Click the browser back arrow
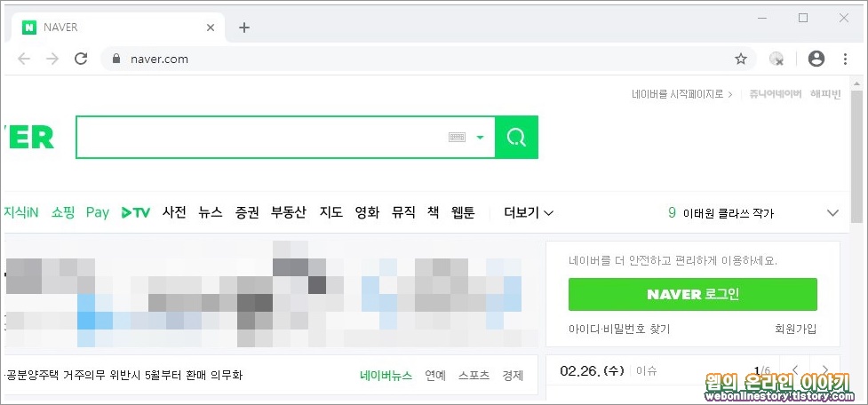 click(23, 59)
